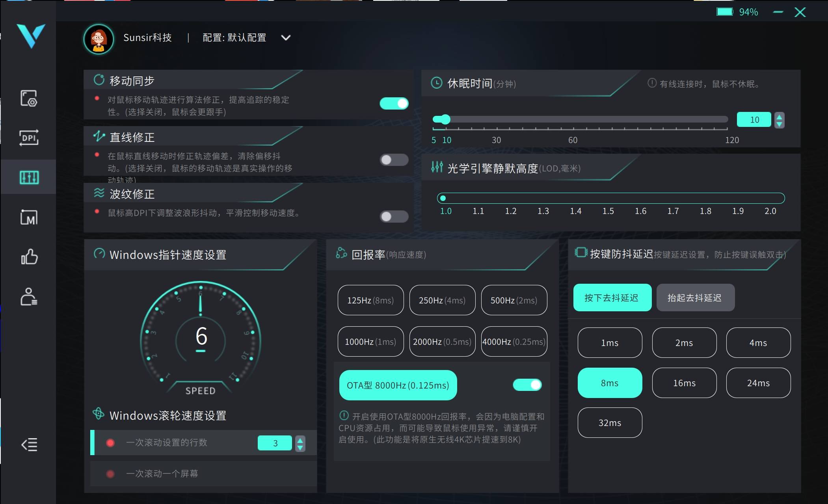The image size is (828, 504).
Task: Click the mouse button settings sidebar icon
Action: 29,98
